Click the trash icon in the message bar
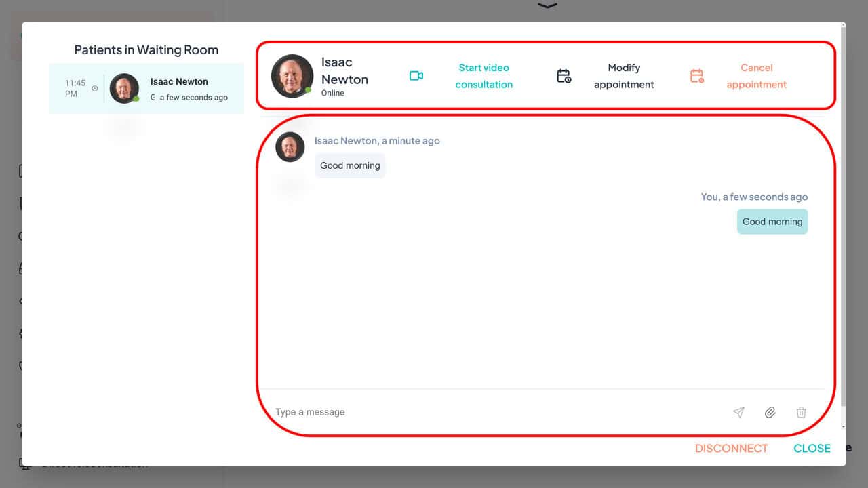Image resolution: width=868 pixels, height=488 pixels. tap(801, 412)
